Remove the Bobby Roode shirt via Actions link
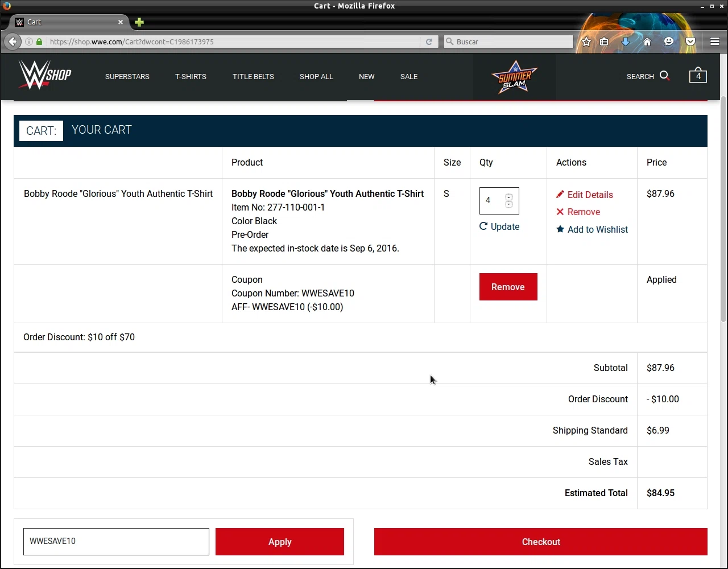This screenshot has width=728, height=569. click(578, 212)
